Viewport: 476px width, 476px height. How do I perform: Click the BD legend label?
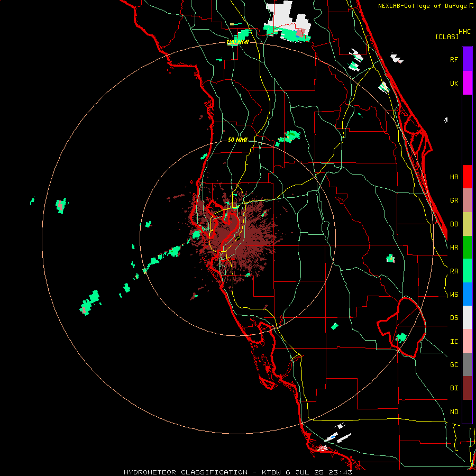coord(454,224)
